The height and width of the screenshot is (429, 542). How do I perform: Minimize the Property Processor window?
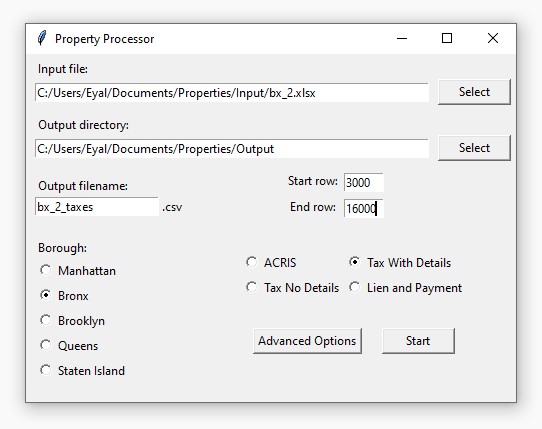(402, 38)
